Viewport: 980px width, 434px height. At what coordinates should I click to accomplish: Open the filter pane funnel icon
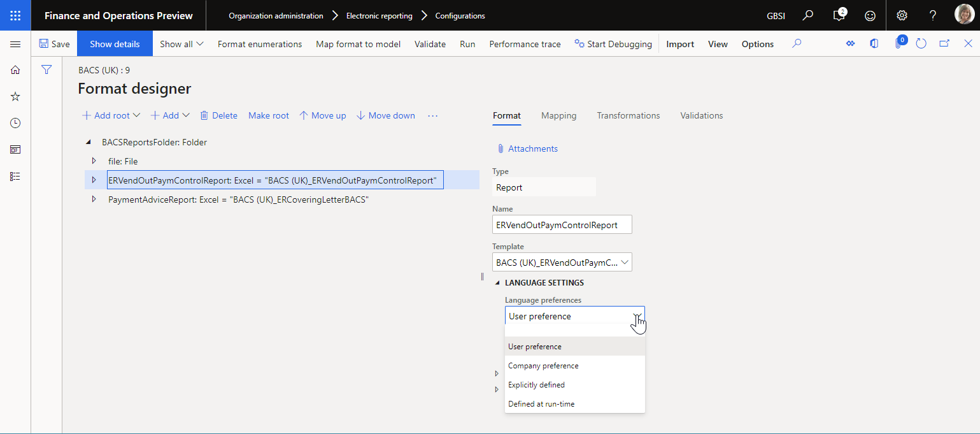(x=46, y=69)
